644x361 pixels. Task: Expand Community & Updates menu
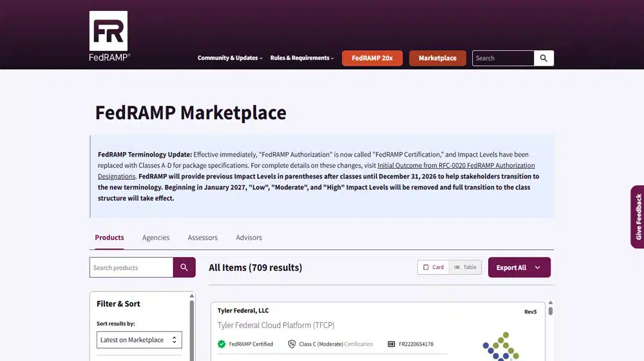[230, 58]
